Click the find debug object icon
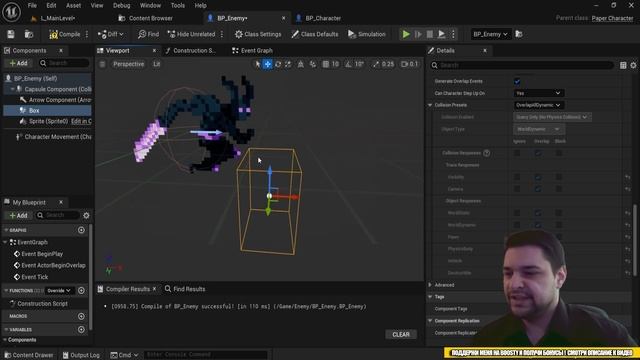Image resolution: width=640 pixels, height=360 pixels. pos(519,34)
